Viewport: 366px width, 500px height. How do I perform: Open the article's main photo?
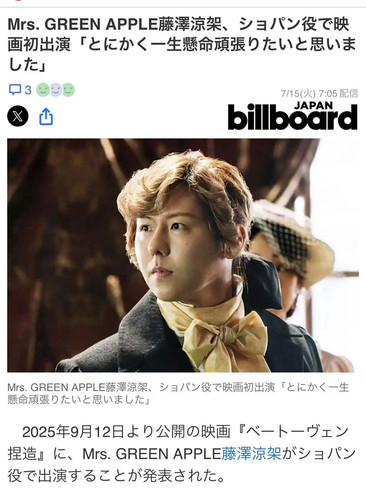pos(183,255)
